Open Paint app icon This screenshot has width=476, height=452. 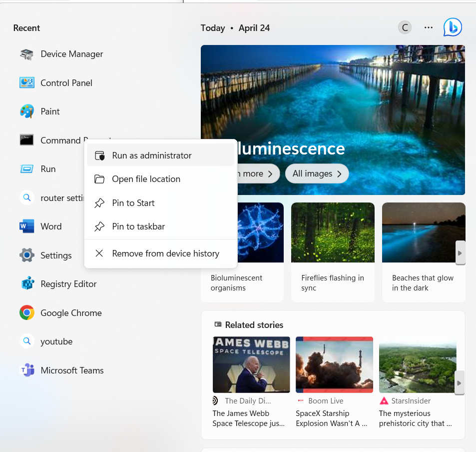(27, 111)
